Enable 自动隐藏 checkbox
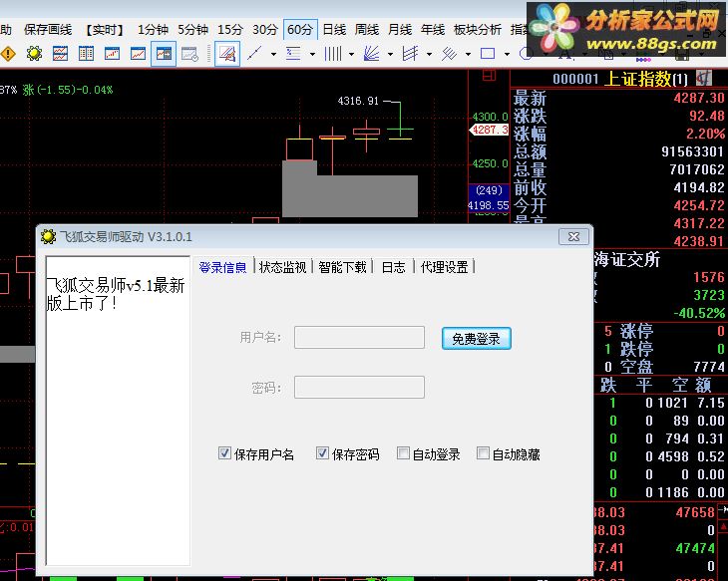 [x=483, y=452]
